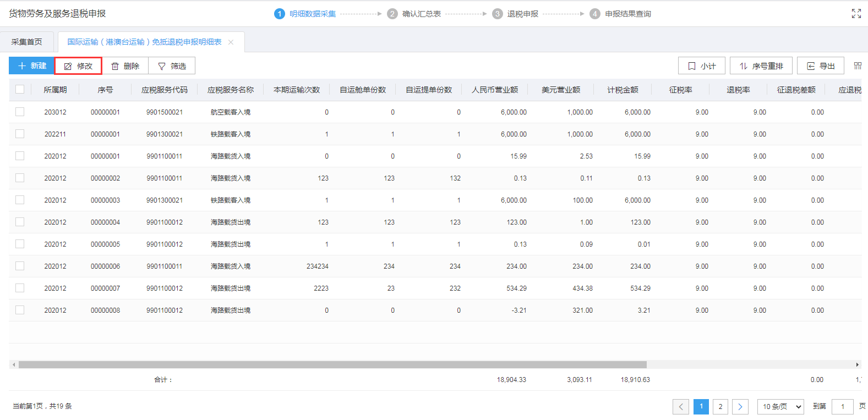Click the 删除 (delete) button
This screenshot has width=868, height=420.
point(125,66)
